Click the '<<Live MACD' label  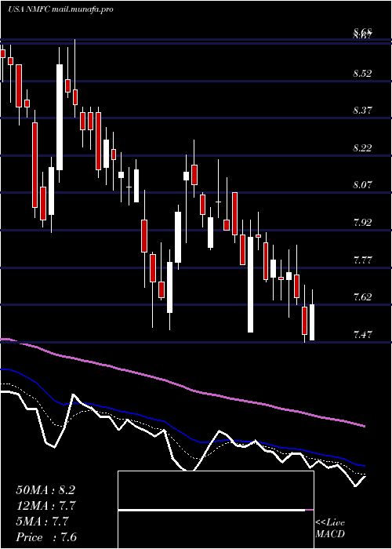[330, 528]
